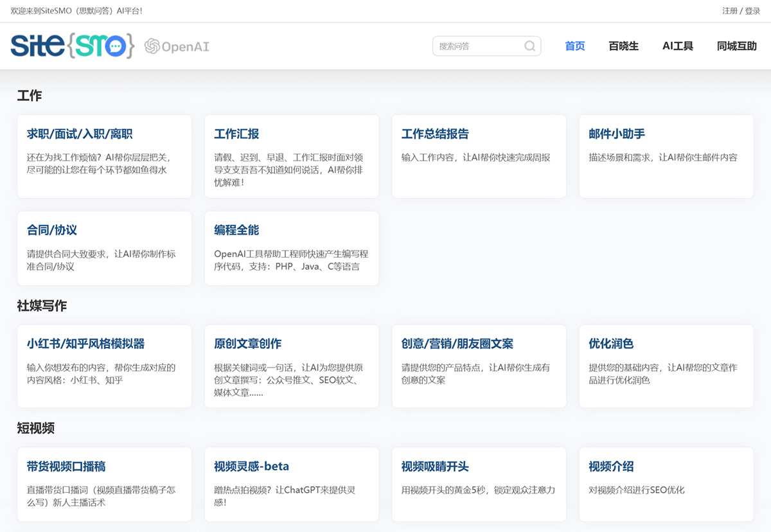Screen dimensions: 771x532
Task: Open the 编程全能 tool card
Action: coord(292,248)
